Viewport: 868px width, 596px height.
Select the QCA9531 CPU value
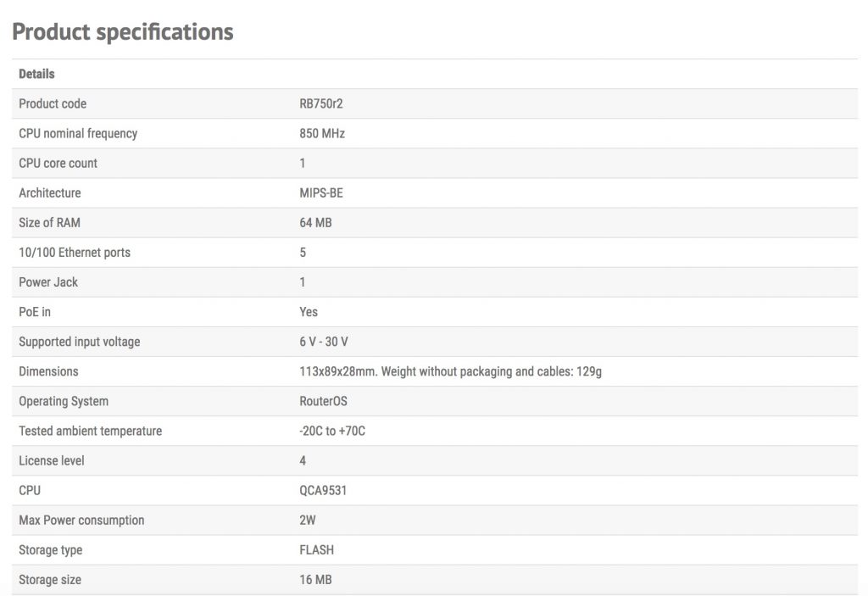[x=323, y=490]
